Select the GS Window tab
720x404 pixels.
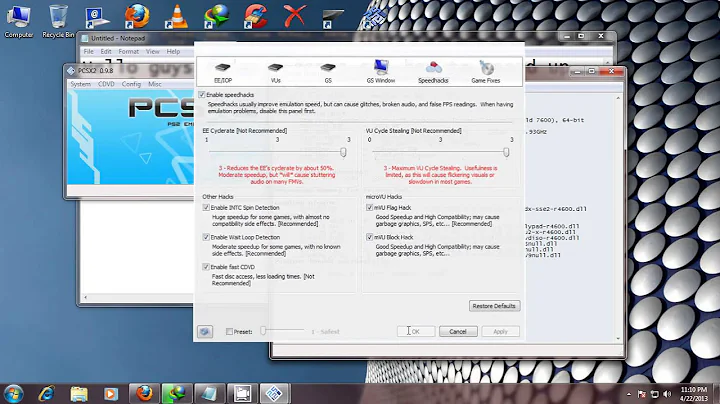coord(381,73)
